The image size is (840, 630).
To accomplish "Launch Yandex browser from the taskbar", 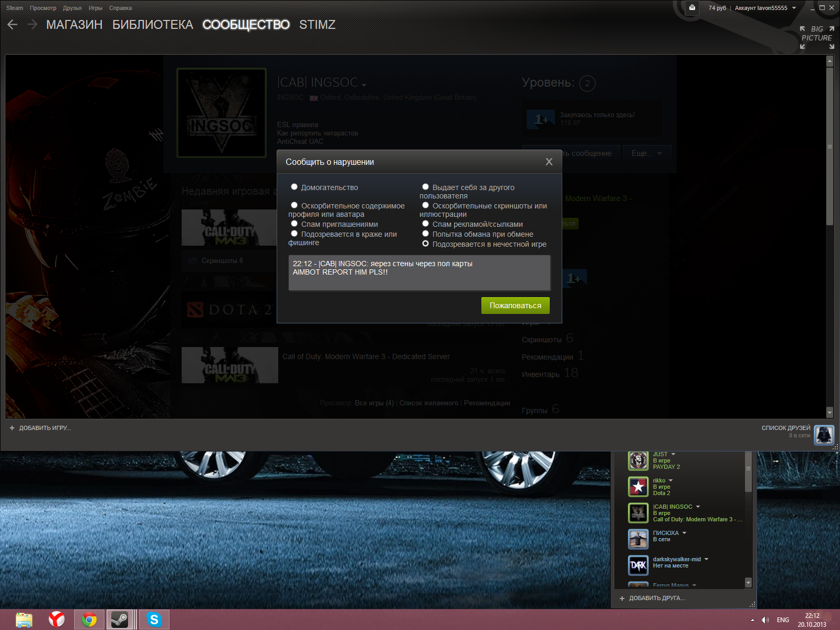I will point(57,620).
